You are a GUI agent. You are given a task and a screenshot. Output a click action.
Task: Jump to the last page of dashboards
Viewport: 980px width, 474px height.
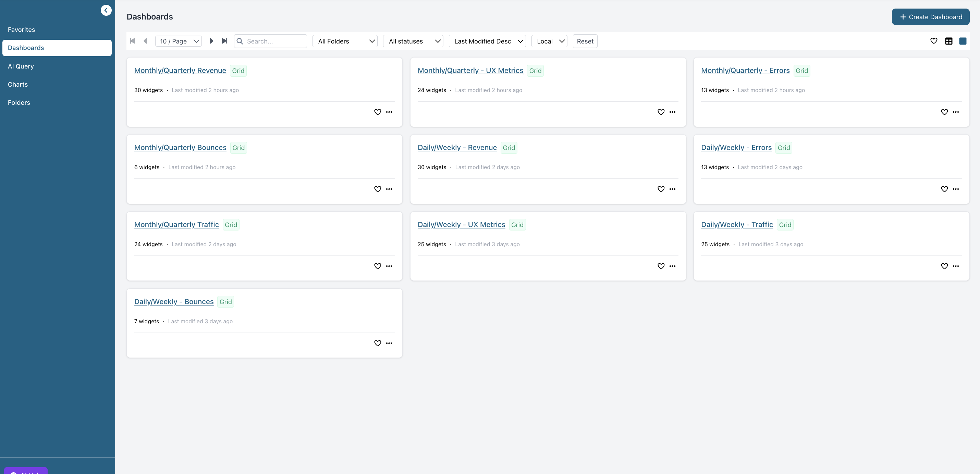point(224,41)
